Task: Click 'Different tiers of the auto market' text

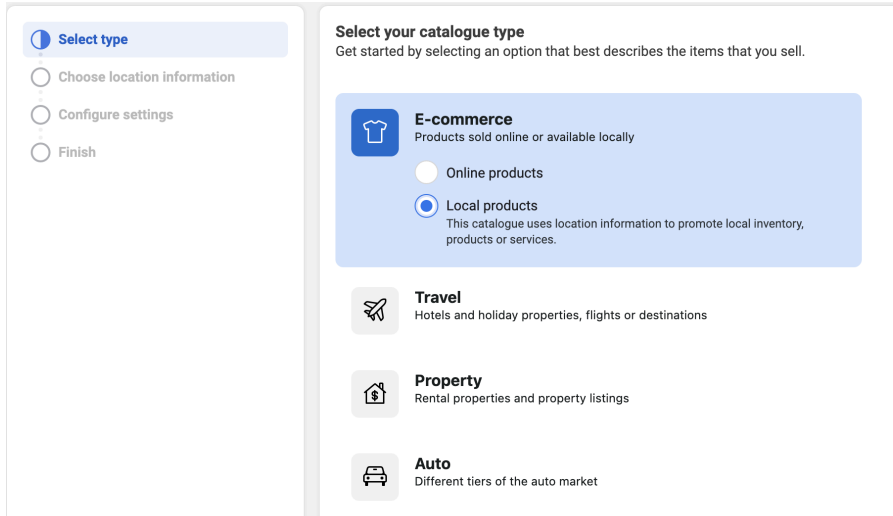Action: pos(506,482)
